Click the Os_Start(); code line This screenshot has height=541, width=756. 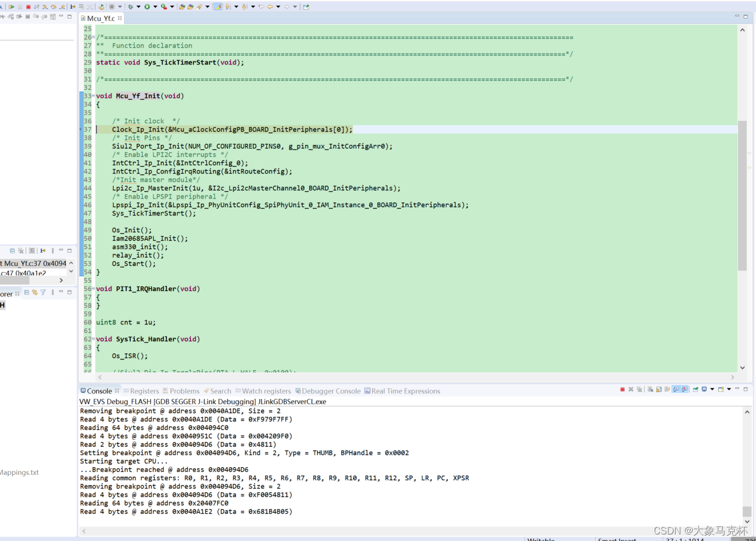(x=134, y=264)
